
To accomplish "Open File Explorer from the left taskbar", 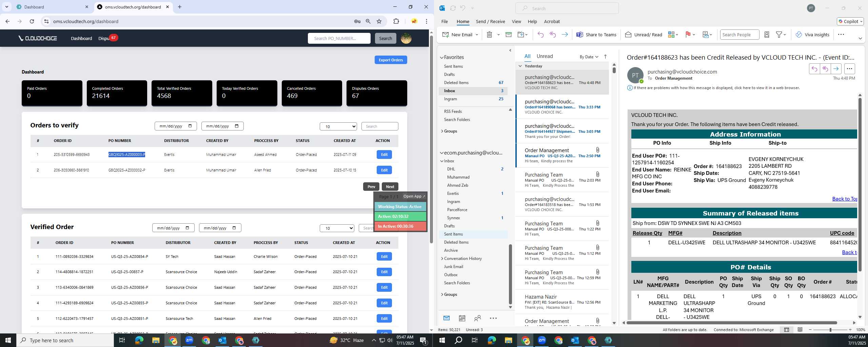I will [x=156, y=340].
